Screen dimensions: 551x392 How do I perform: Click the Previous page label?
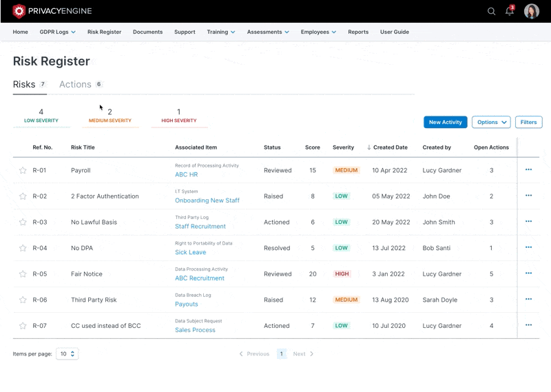click(258, 354)
